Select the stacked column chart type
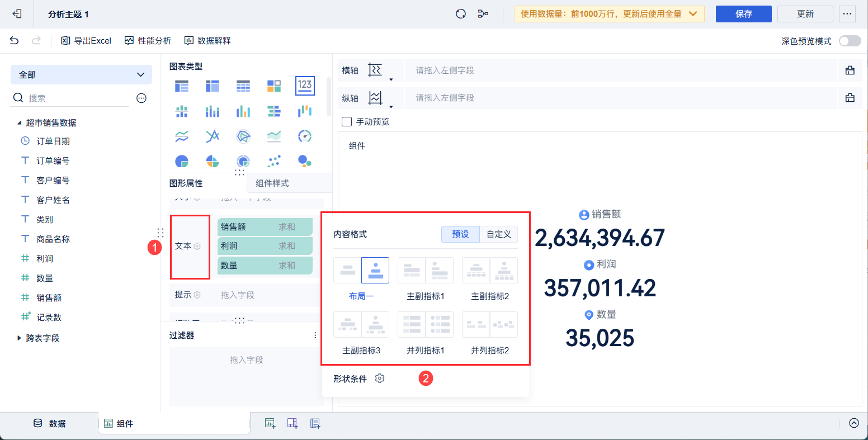 213,111
